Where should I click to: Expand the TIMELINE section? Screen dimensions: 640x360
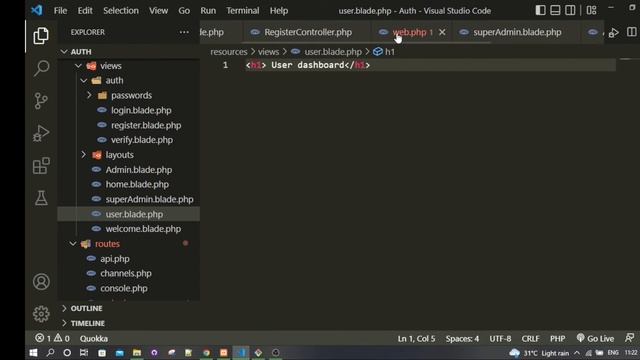(x=88, y=323)
